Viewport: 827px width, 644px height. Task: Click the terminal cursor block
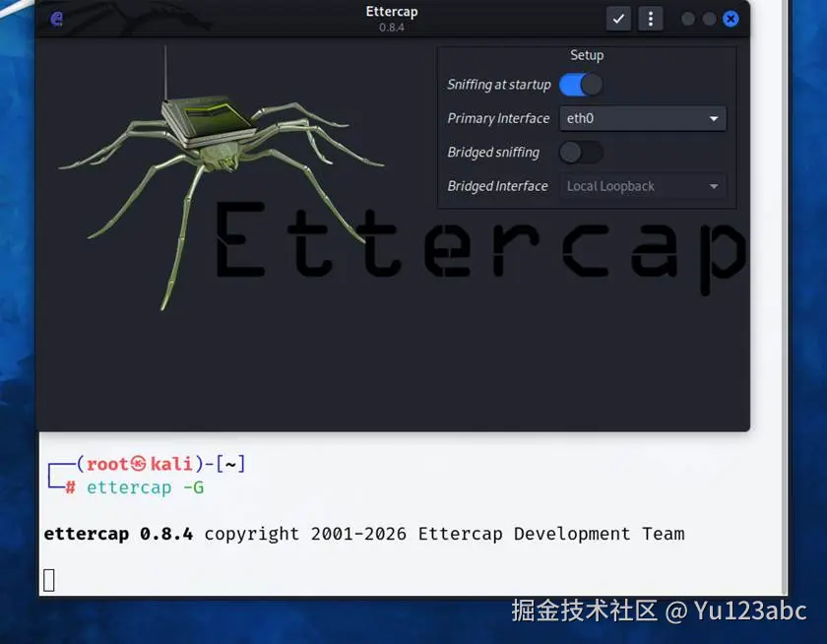pos(49,580)
